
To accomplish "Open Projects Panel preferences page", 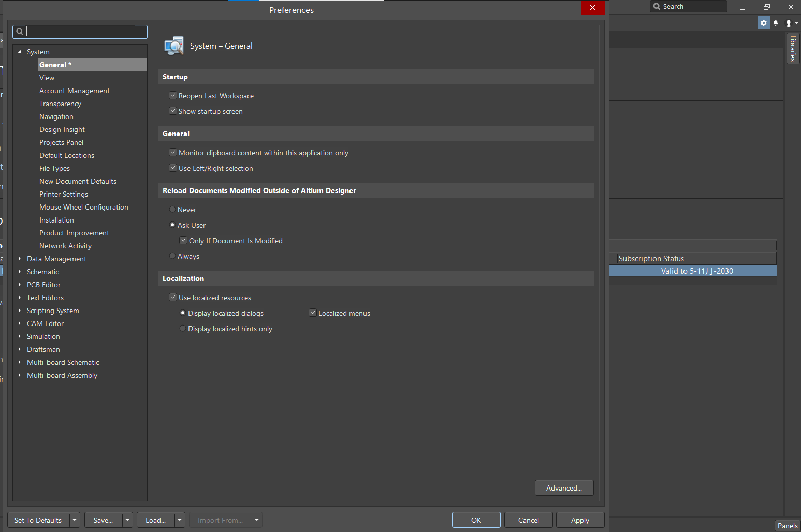I will [61, 142].
